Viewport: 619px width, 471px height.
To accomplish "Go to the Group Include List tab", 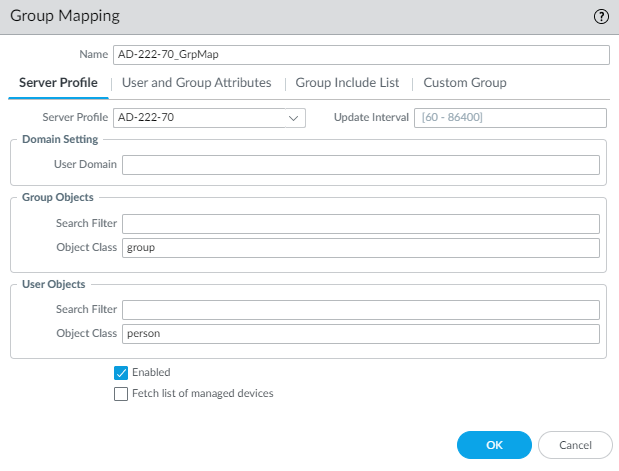I will [x=347, y=83].
